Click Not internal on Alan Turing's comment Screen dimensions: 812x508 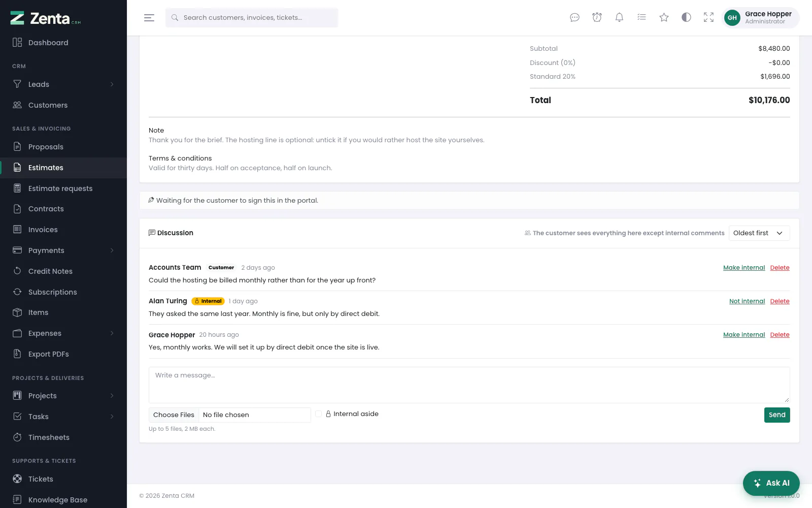[x=747, y=301]
